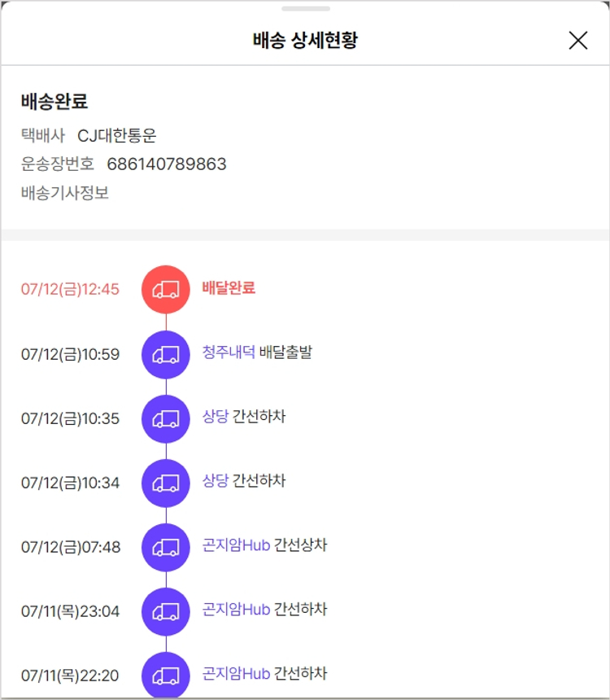Viewport: 610px width, 700px height.
Task: Open the 청주내덕 location link
Action: [x=229, y=352]
